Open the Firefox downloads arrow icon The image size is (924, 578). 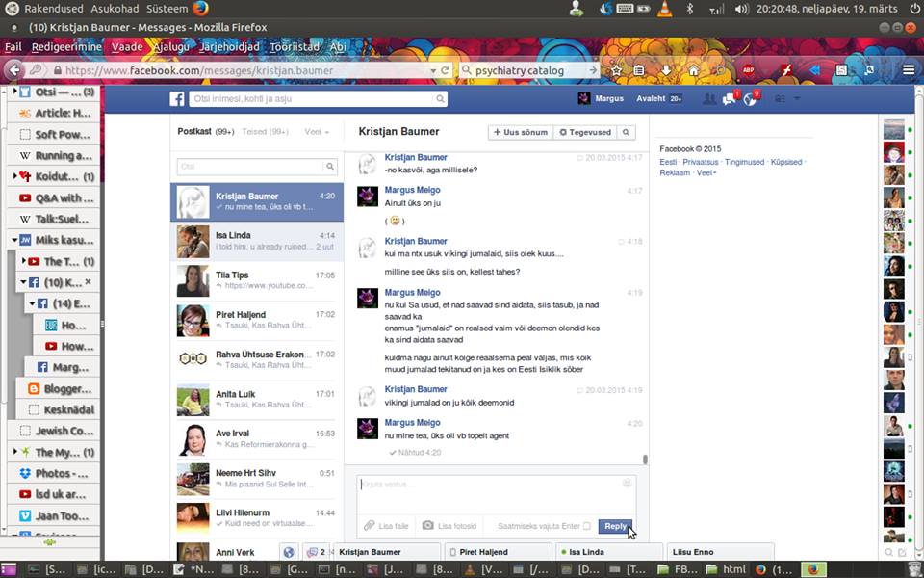coord(666,70)
